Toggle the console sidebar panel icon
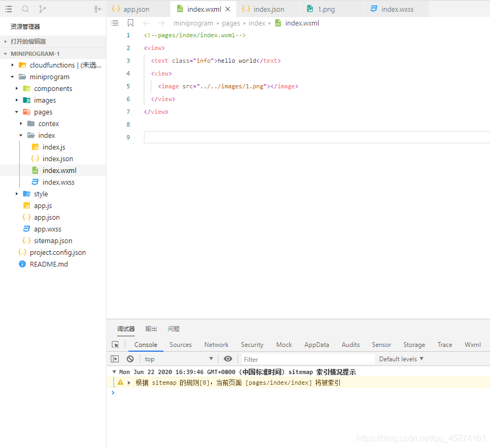The height and width of the screenshot is (448, 490). [115, 359]
